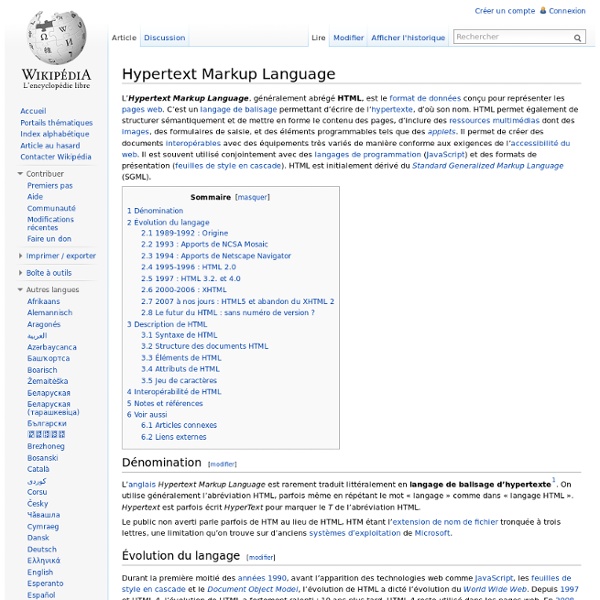Open 3.4 Attributs de HTML entry
The height and width of the screenshot is (600, 600).
click(x=180, y=369)
